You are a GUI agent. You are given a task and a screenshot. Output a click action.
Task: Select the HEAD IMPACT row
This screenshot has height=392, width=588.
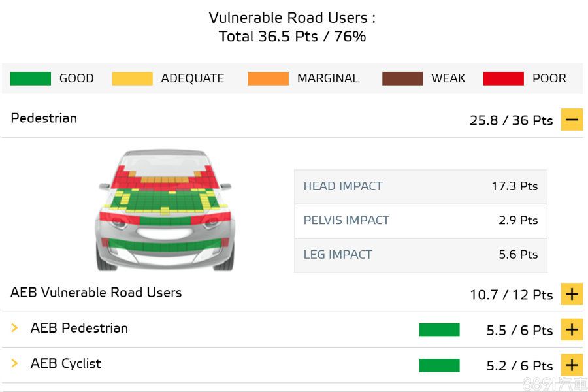point(420,186)
